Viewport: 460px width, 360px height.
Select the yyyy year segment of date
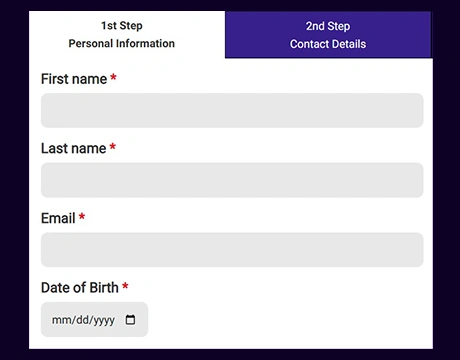pyautogui.click(x=104, y=321)
